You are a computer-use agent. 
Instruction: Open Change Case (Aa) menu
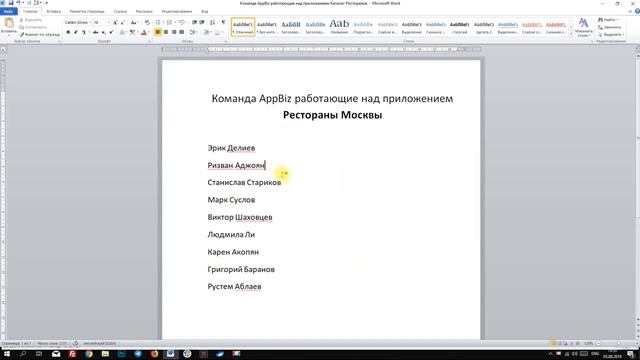point(134,22)
